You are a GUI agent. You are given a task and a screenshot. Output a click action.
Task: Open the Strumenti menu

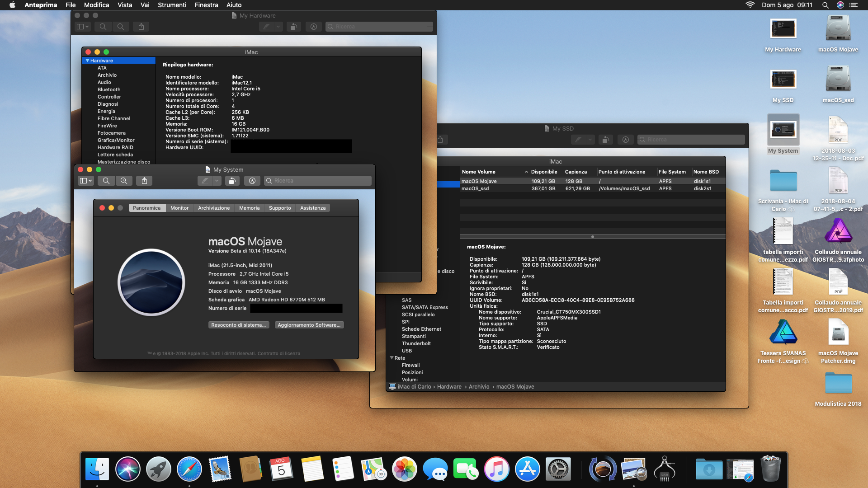(x=172, y=5)
